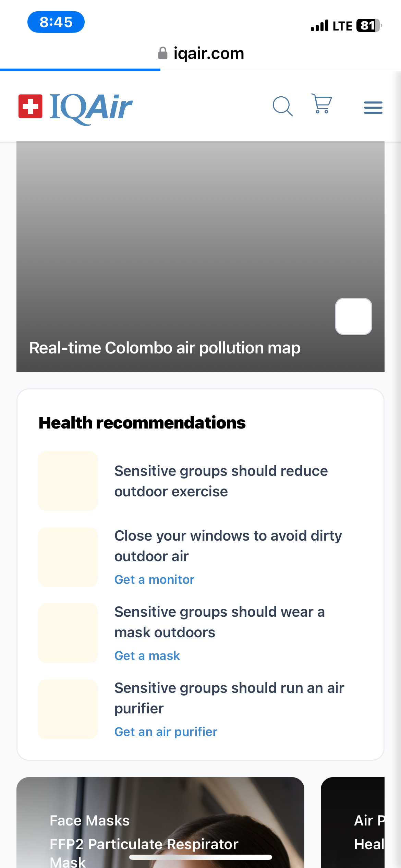Open the shopping cart

point(321,104)
